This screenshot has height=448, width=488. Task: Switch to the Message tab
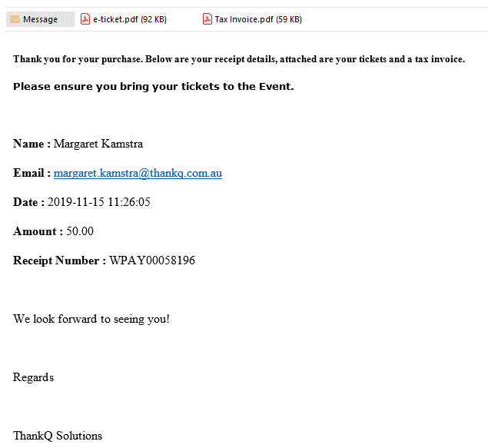40,19
